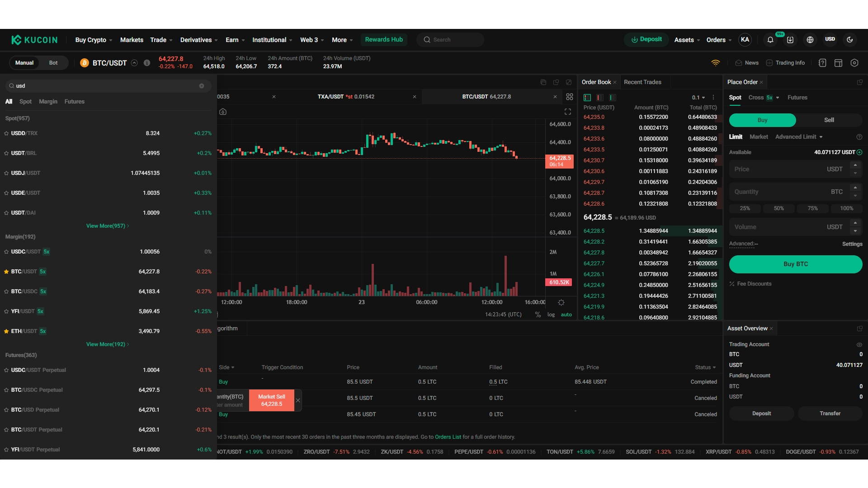Click View More(957) spot pairs
Screen dimensions: 868x488
click(108, 226)
